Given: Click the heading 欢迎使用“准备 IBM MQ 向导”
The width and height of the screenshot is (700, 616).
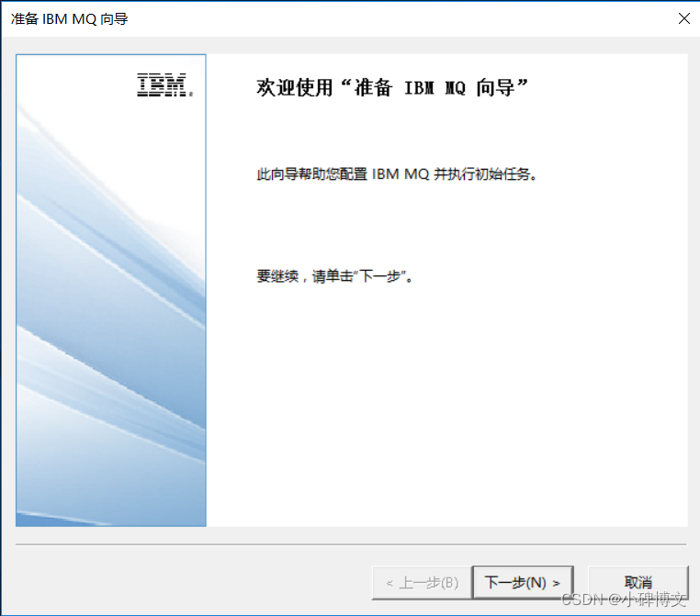Looking at the screenshot, I should click(x=392, y=87).
